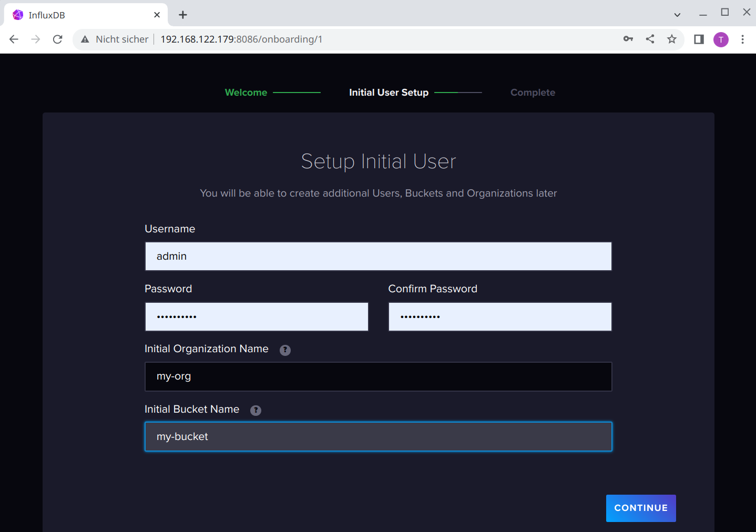Open a new browser tab

coord(183,15)
